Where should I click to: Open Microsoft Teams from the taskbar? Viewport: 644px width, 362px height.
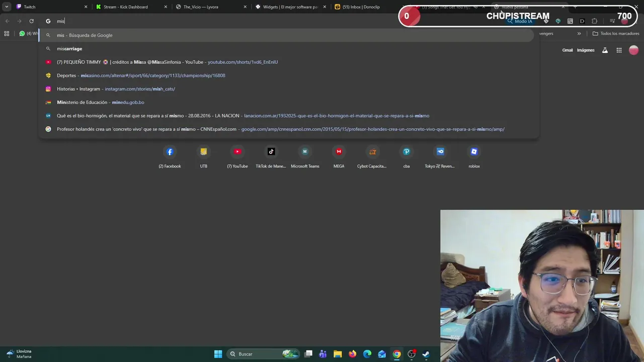pyautogui.click(x=323, y=354)
